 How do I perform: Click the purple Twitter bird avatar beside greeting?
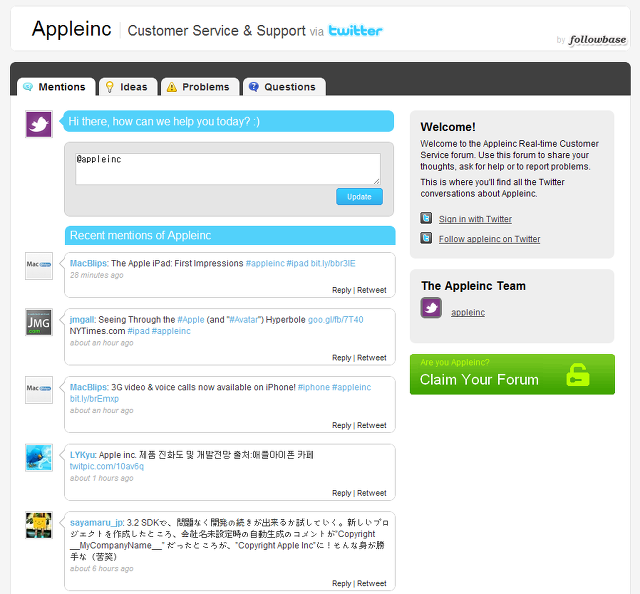39,124
